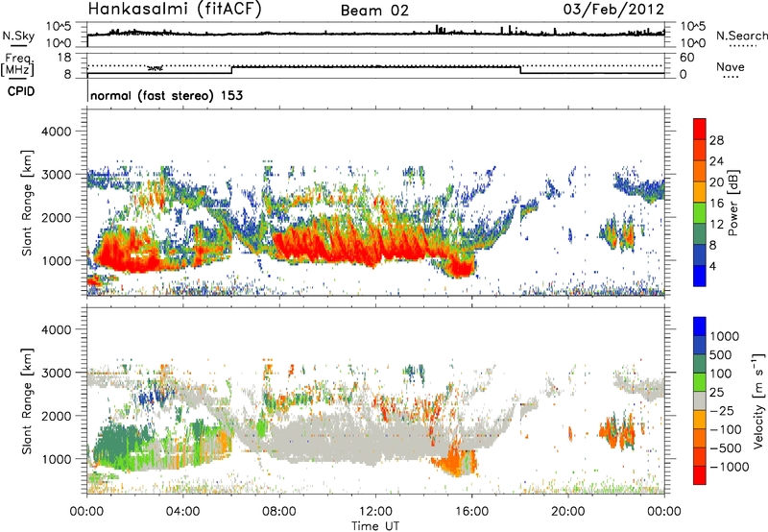Click the '-1000' velocity scale value
The height and width of the screenshot is (532, 768).
click(x=729, y=467)
